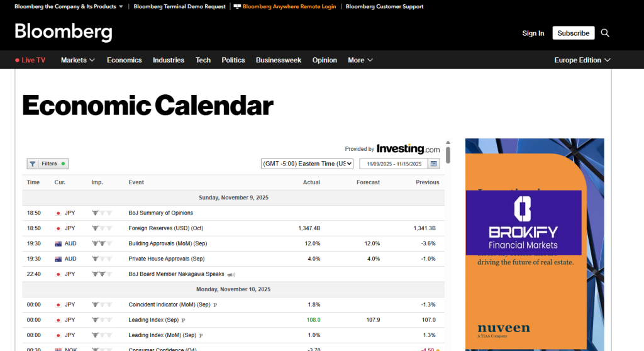644x351 pixels.
Task: Click importance bull icons for Foreign Reserves
Action: point(101,228)
